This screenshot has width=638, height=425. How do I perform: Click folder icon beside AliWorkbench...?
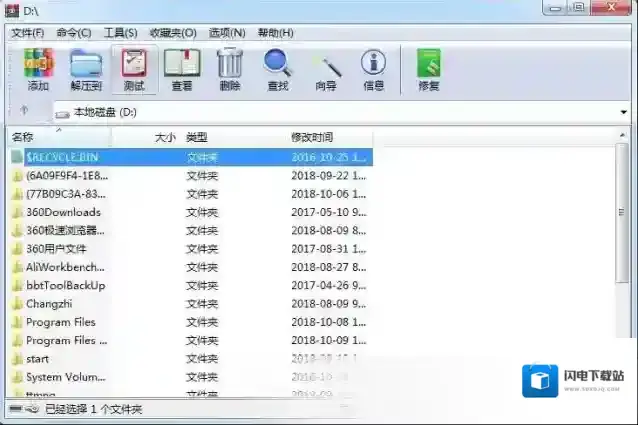click(17, 267)
